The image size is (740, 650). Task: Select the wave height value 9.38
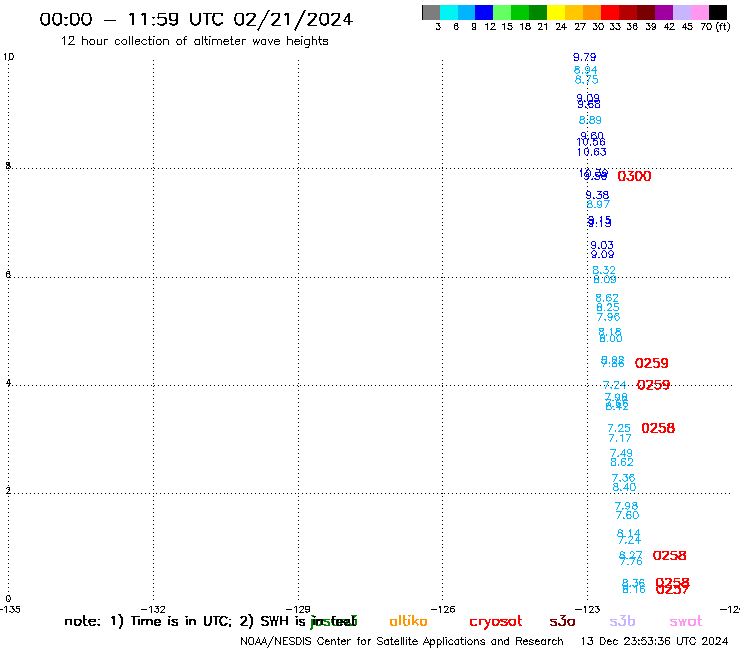click(x=597, y=195)
